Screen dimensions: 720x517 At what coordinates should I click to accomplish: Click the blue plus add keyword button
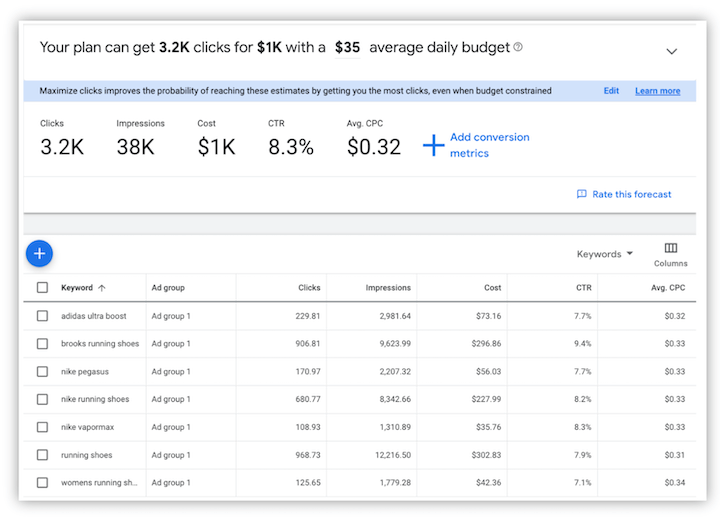pos(40,254)
